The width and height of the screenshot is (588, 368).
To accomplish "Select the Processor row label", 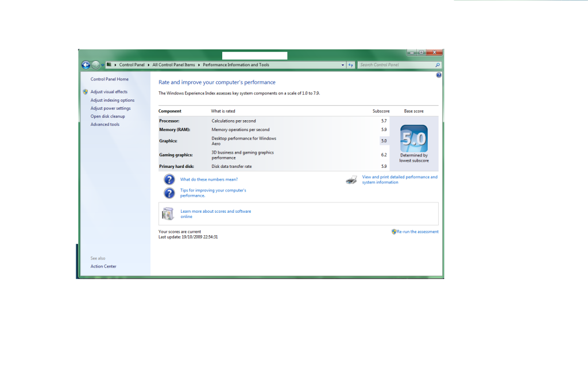I will (169, 121).
